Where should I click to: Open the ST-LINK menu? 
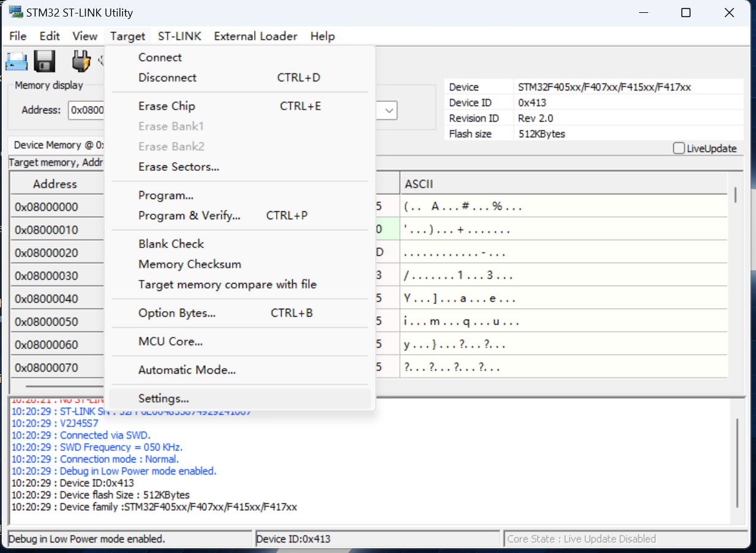click(x=179, y=36)
